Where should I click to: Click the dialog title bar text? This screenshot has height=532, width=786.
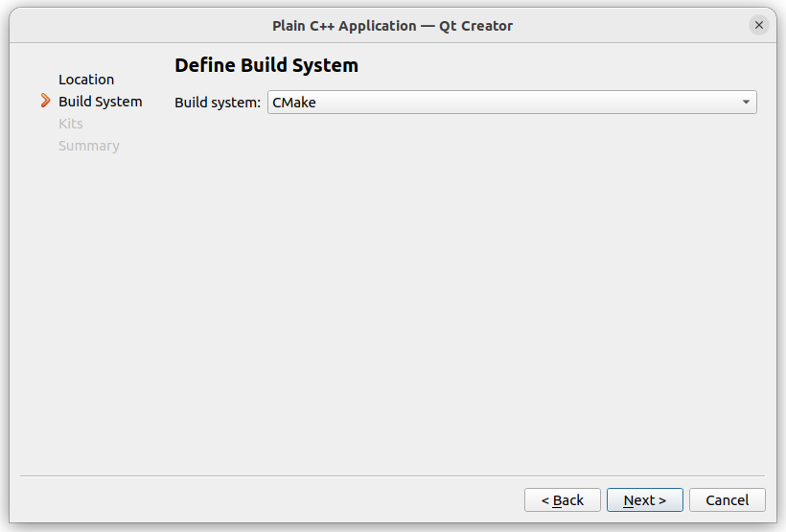coord(392,26)
